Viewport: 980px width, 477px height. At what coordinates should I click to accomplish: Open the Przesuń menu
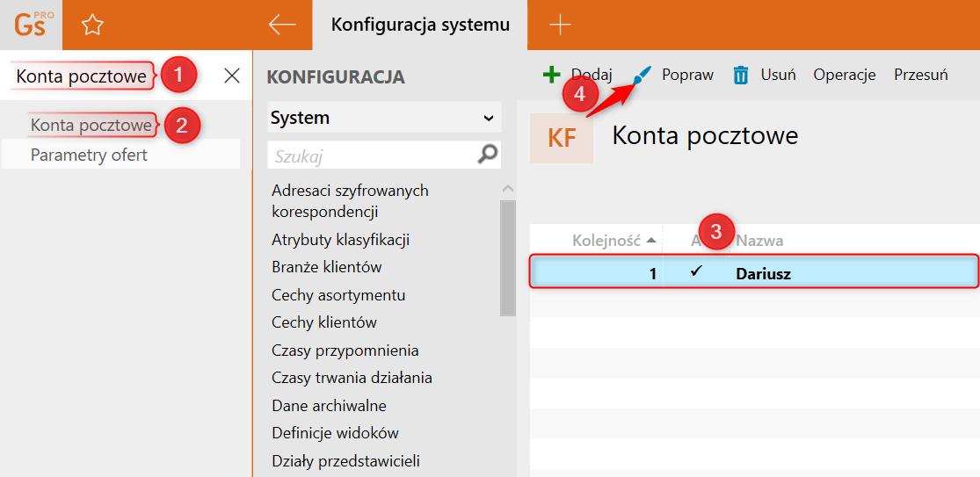coord(921,75)
